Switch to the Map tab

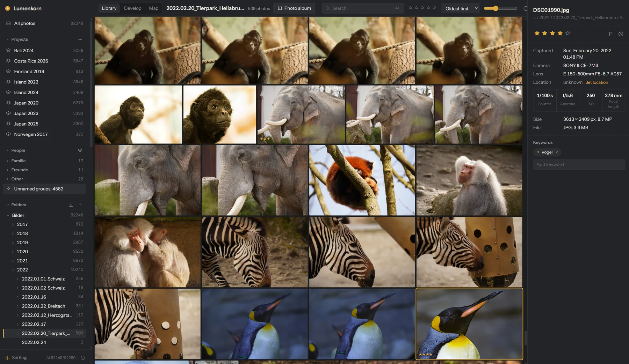click(154, 8)
